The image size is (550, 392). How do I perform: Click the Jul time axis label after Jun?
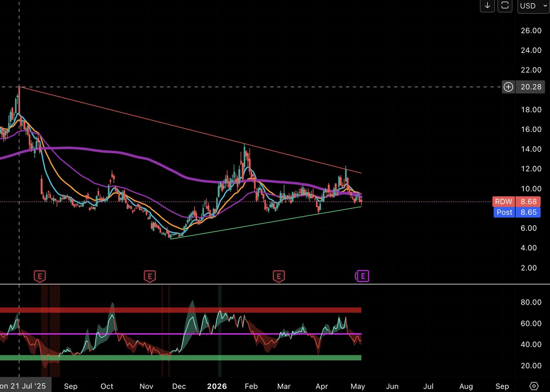(x=428, y=386)
